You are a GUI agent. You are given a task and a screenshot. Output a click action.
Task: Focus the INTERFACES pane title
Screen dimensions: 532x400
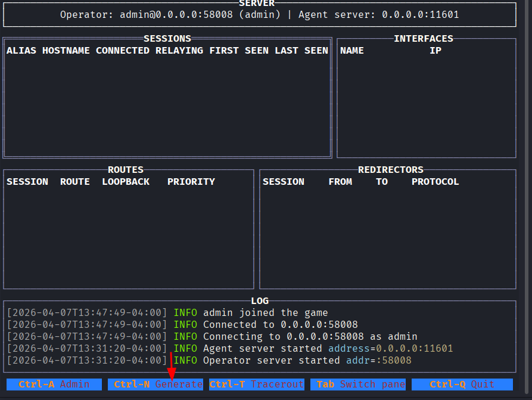tap(424, 39)
